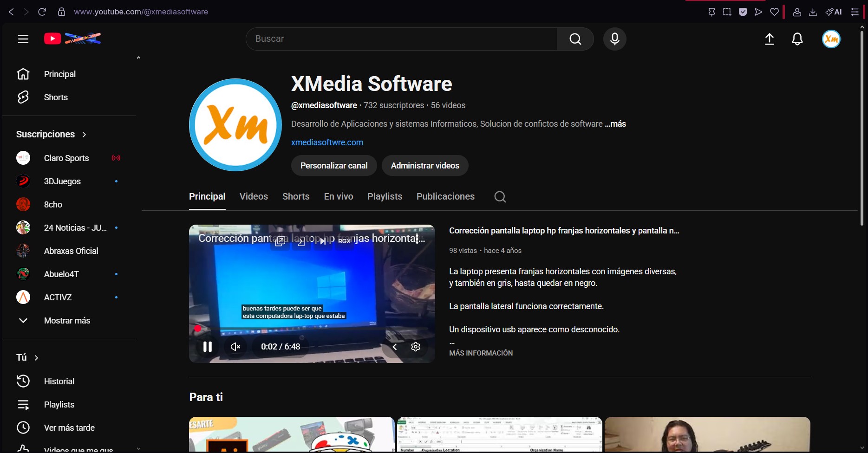Screen dimensions: 868x453
Task: Unmute the video with the speaker icon
Action: (x=235, y=346)
